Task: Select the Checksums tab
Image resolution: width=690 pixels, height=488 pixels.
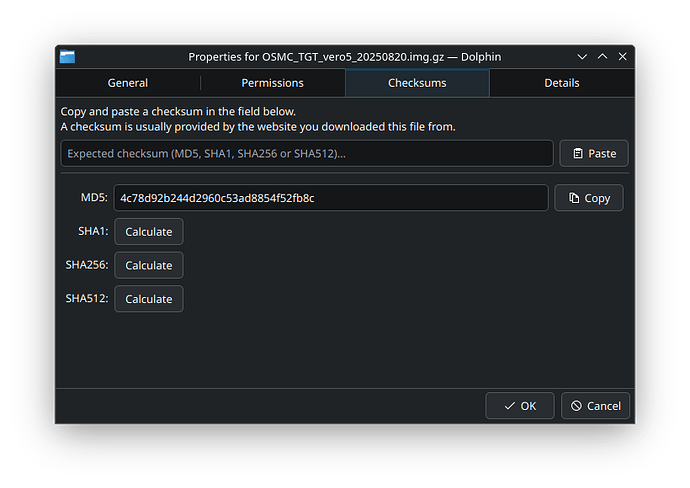Action: 417,83
